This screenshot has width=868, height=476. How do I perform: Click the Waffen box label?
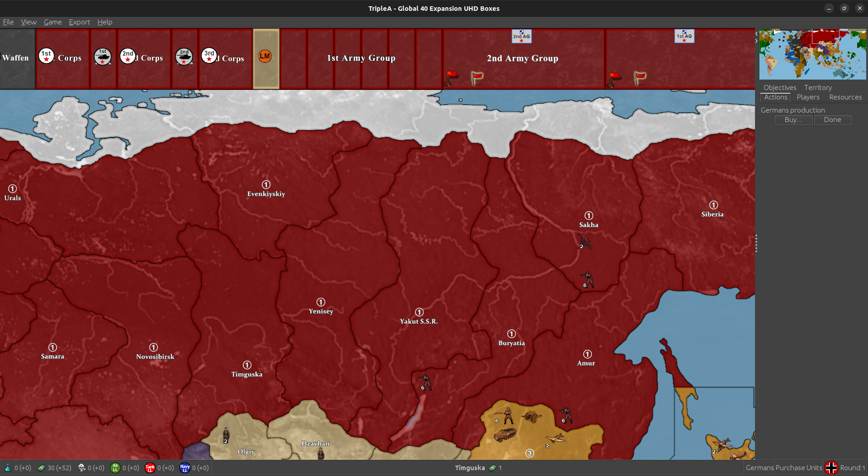click(x=16, y=58)
